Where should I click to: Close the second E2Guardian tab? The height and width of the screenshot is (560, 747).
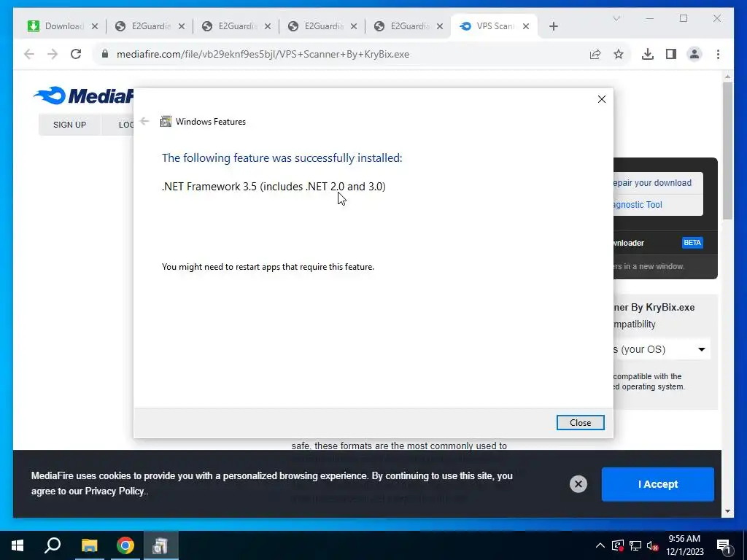coord(268,27)
